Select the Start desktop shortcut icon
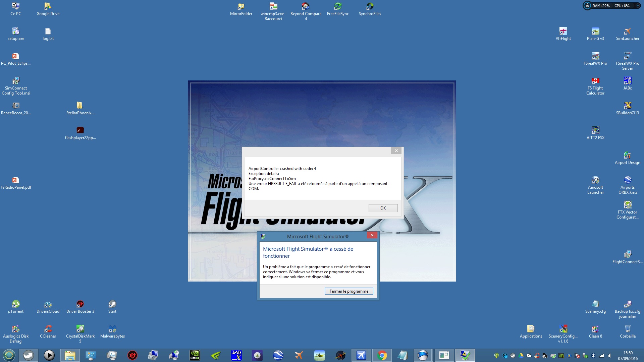This screenshot has width=644, height=362. pyautogui.click(x=112, y=307)
